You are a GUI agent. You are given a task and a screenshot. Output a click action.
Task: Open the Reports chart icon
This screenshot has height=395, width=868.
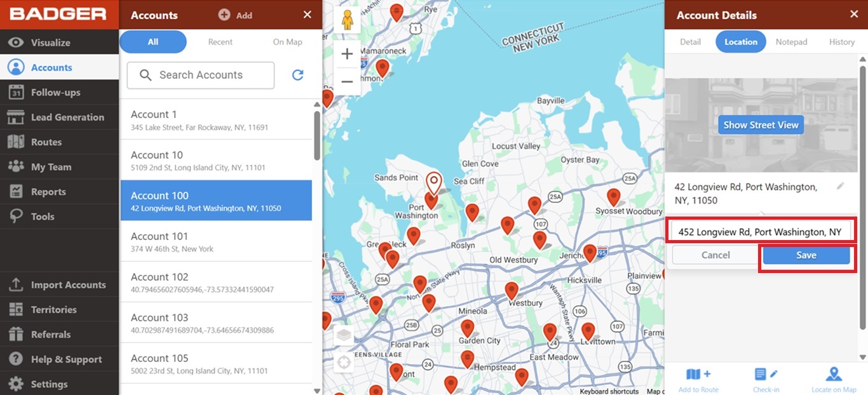click(16, 191)
